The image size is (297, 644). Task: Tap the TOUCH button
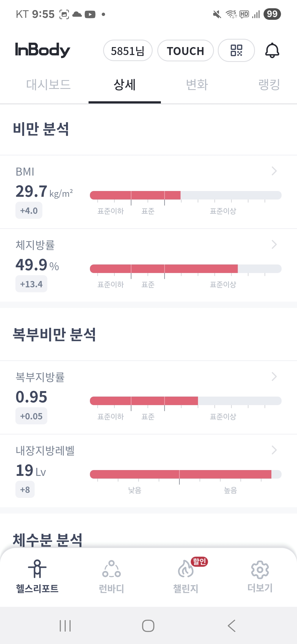(185, 51)
